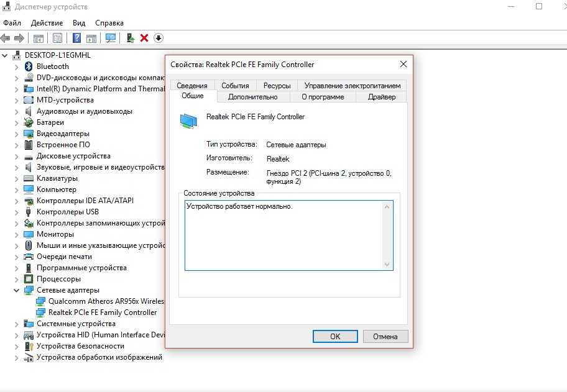The image size is (567, 392).
Task: Select Контроллеры запоминающих устройств item
Action: pyautogui.click(x=101, y=223)
